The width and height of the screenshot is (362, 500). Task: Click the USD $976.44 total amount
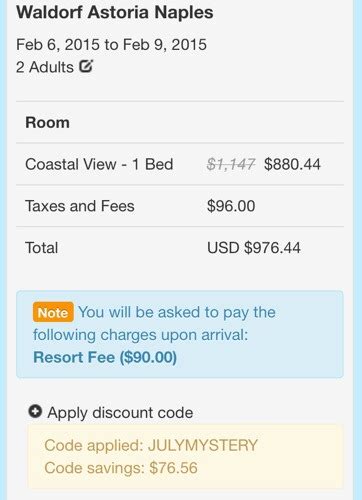point(254,248)
